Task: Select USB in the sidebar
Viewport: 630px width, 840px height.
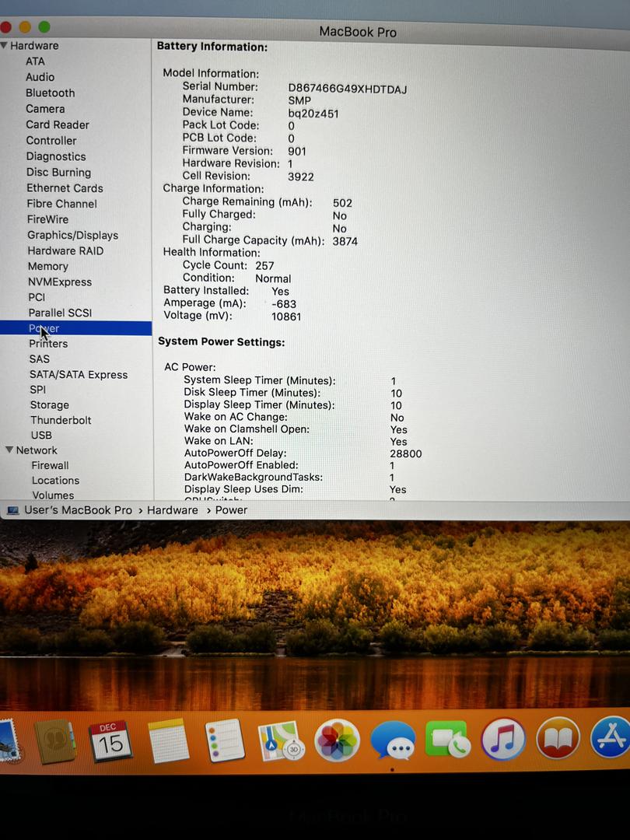Action: click(x=41, y=435)
